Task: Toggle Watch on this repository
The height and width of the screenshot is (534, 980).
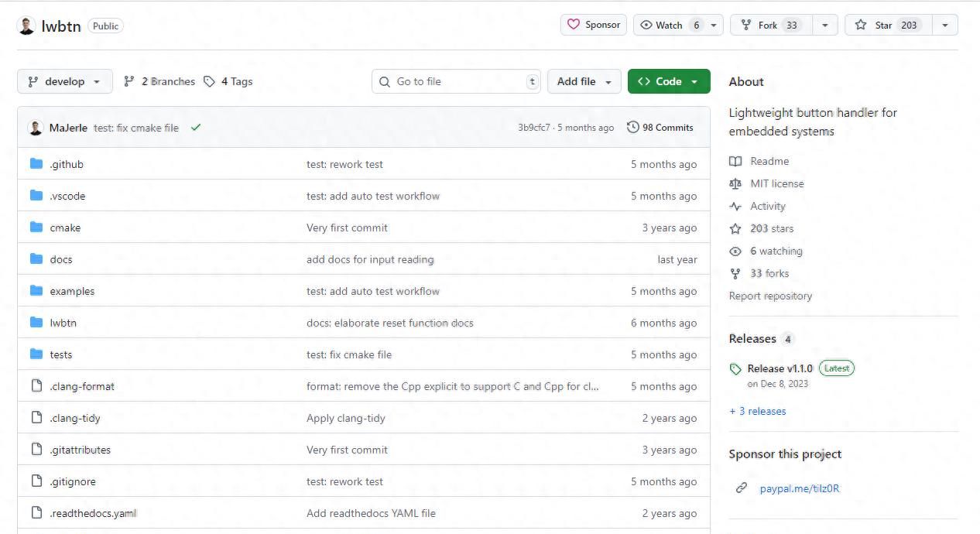Action: [670, 26]
